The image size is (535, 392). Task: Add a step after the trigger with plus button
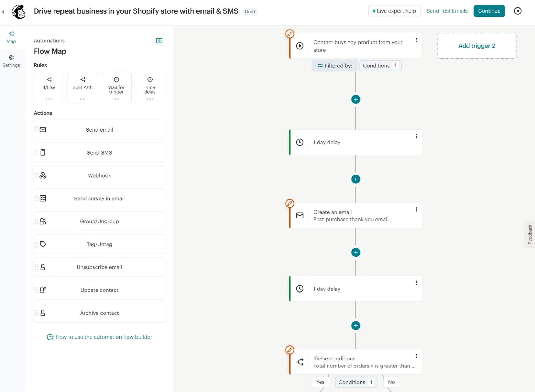pyautogui.click(x=356, y=99)
